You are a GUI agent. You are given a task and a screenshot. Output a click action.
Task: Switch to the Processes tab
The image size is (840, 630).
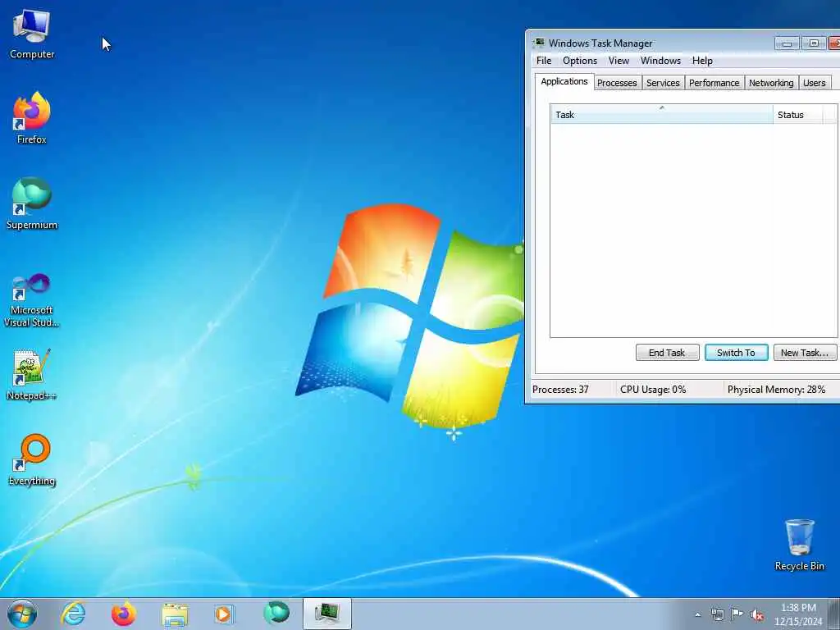(617, 83)
